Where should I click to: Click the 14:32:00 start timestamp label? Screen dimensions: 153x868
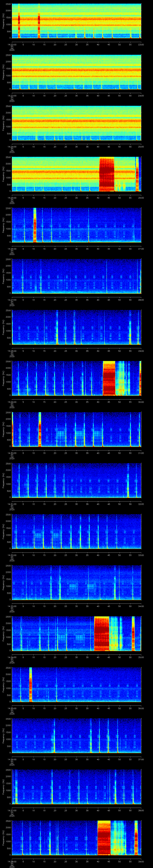tap(12, 555)
